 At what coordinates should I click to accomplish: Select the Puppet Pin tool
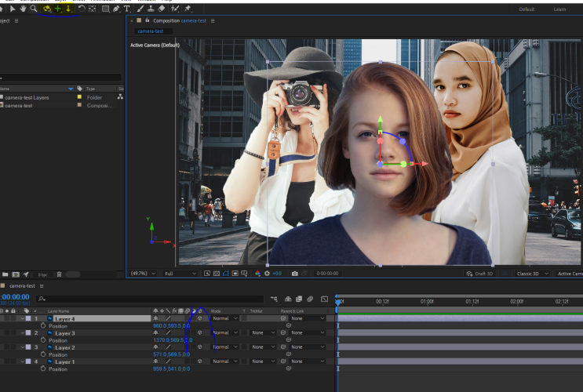click(x=188, y=9)
